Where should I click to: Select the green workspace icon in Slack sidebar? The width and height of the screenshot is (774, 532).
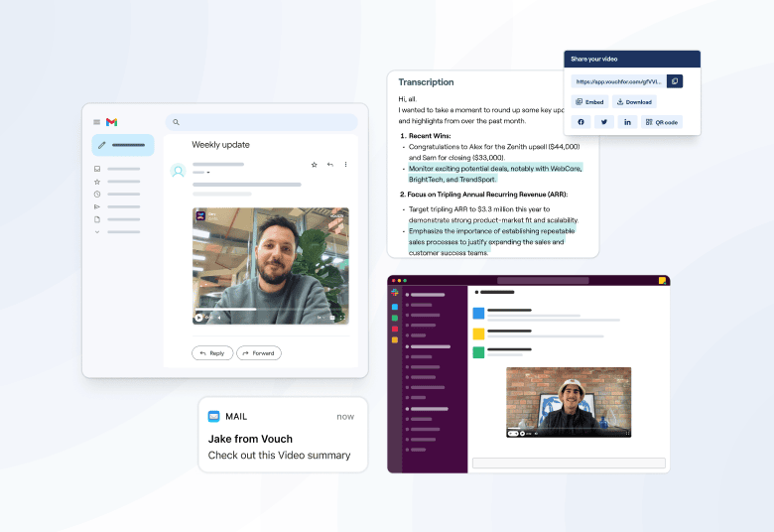pyautogui.click(x=395, y=318)
